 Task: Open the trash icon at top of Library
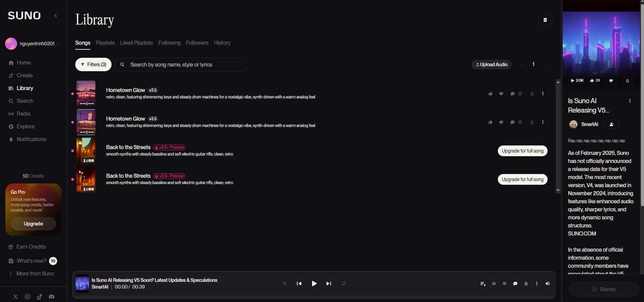(x=545, y=20)
